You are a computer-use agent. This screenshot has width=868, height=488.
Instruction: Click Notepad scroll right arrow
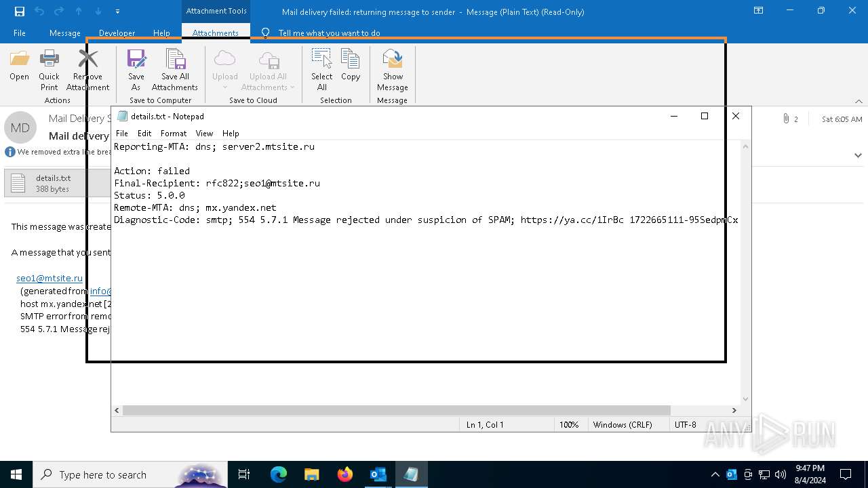coord(734,410)
